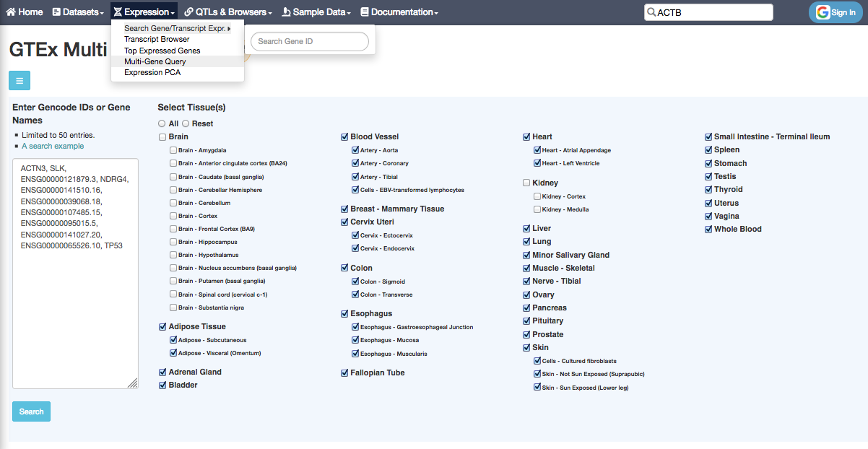
Task: Uncheck Cells - EBV-transformed lymphocytes
Action: [x=355, y=190]
